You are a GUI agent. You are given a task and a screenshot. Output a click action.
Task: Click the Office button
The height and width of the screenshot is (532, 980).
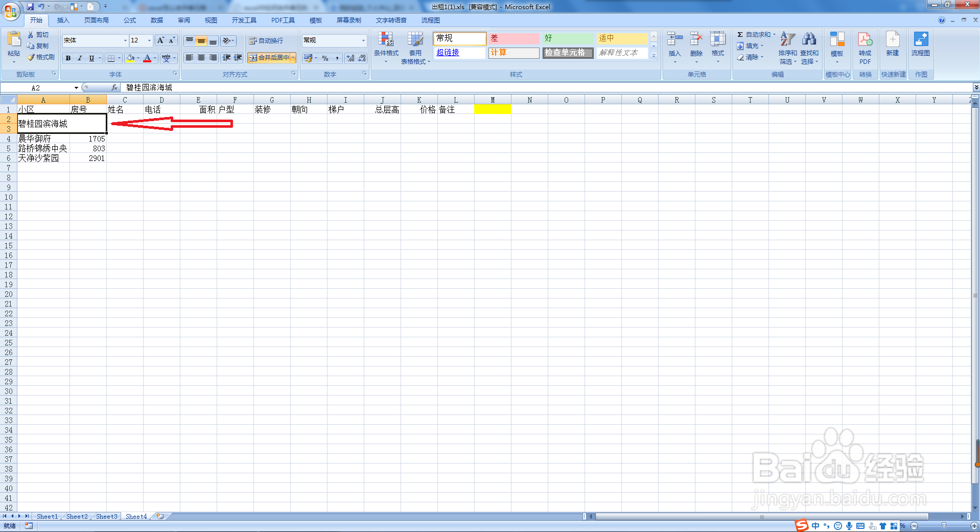click(11, 11)
